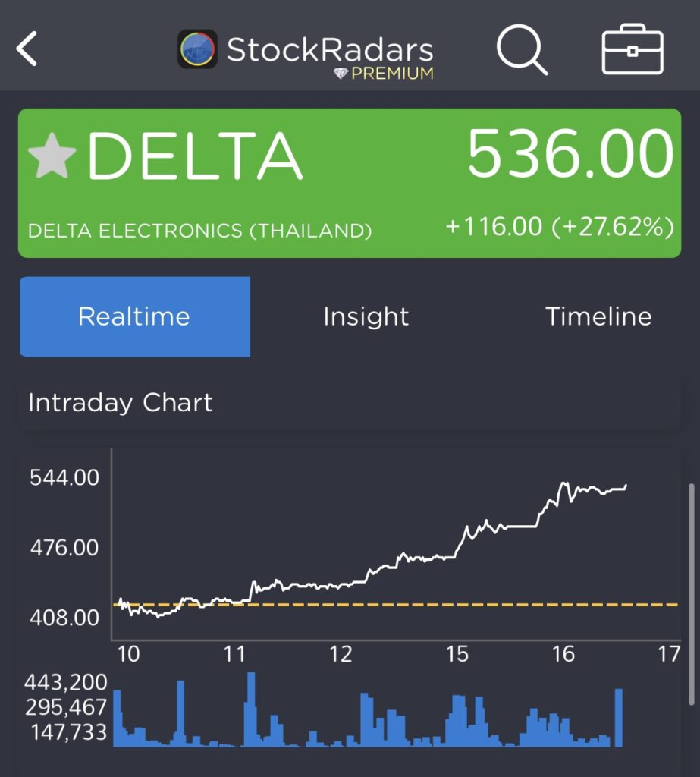Click the vertical scrollbar on the right
Screen dimensions: 700x777
pos(689,592)
